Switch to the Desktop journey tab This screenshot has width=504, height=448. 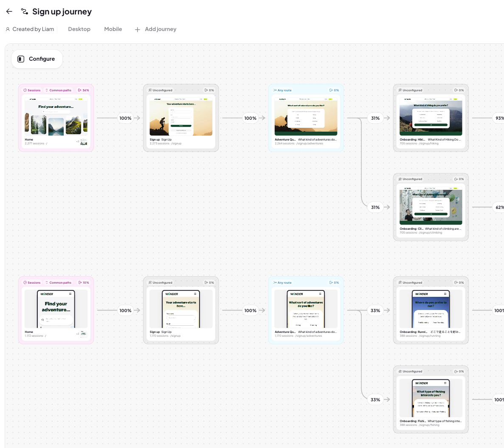[79, 29]
